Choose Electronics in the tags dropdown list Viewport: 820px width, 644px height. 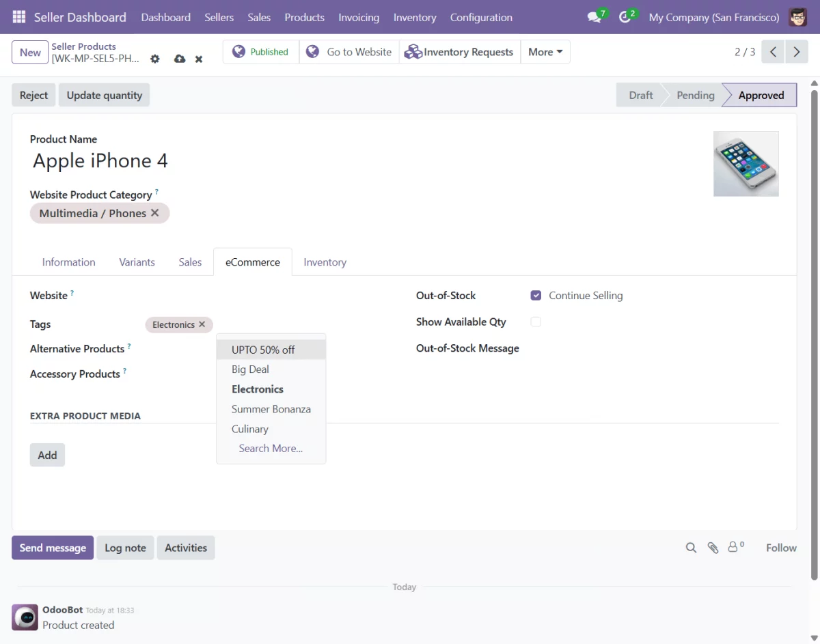tap(271, 389)
